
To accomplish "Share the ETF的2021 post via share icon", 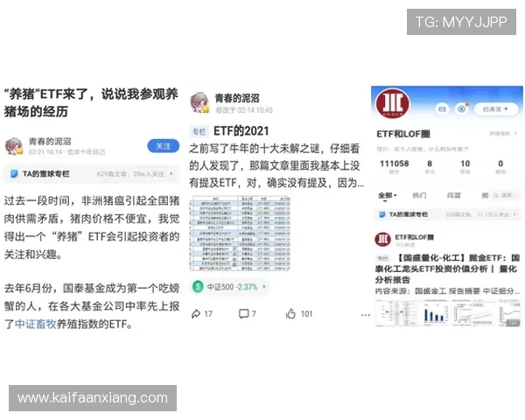I will [x=196, y=314].
